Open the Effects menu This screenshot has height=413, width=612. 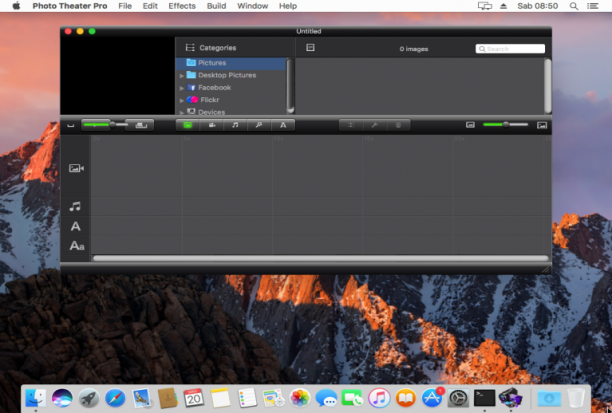182,6
